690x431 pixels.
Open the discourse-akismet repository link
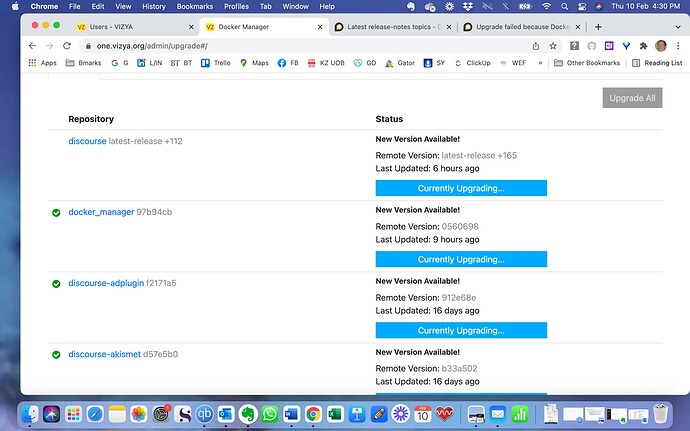[x=104, y=354]
